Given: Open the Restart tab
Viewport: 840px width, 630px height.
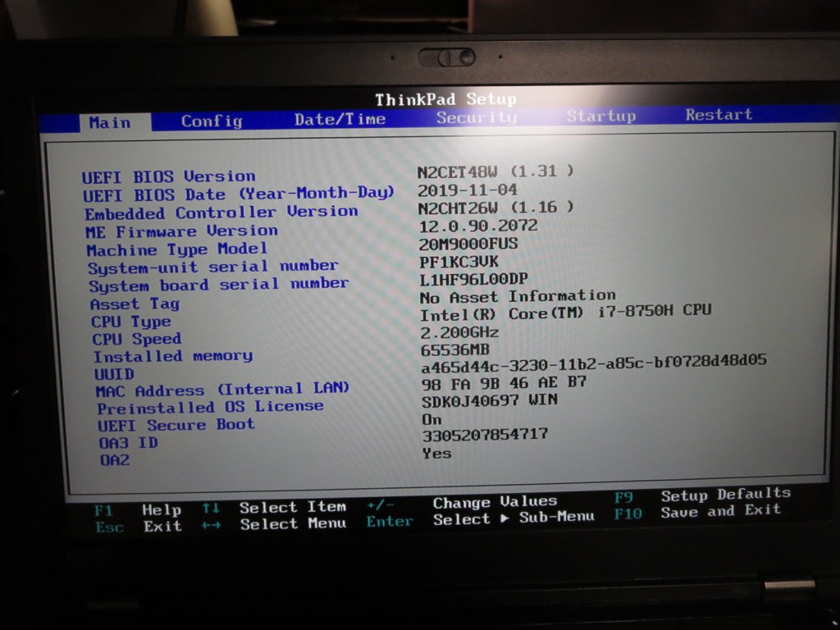Looking at the screenshot, I should [719, 115].
